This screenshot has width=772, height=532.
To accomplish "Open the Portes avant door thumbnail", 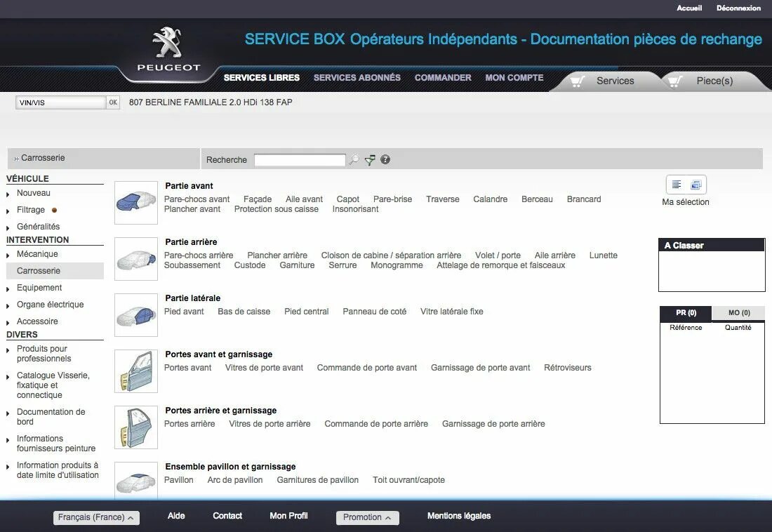I will (x=136, y=371).
